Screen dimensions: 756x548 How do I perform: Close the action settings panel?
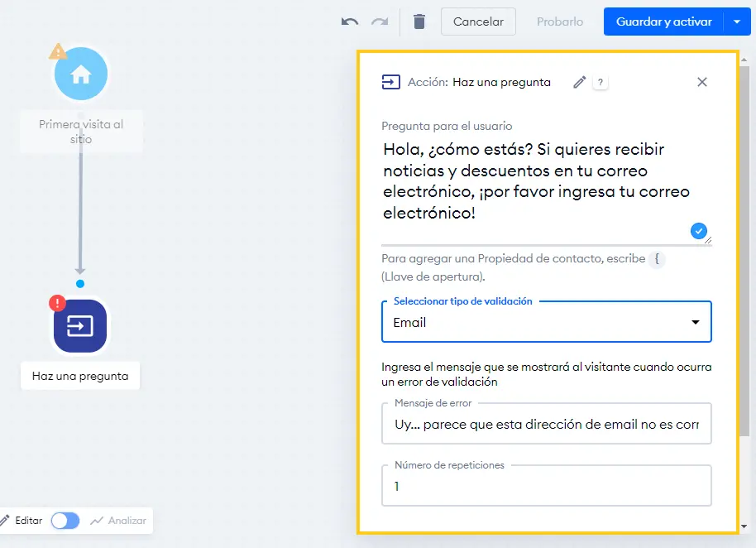(702, 82)
